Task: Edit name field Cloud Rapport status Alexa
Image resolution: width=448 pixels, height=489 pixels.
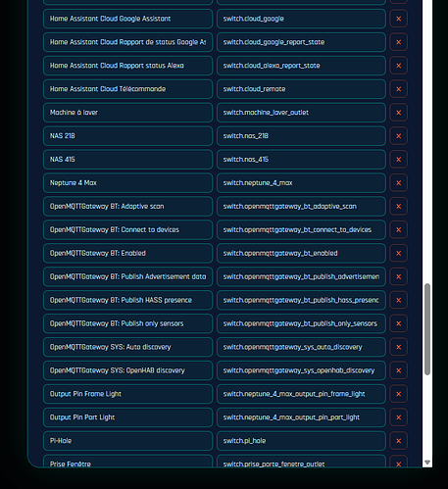Action: [127, 66]
